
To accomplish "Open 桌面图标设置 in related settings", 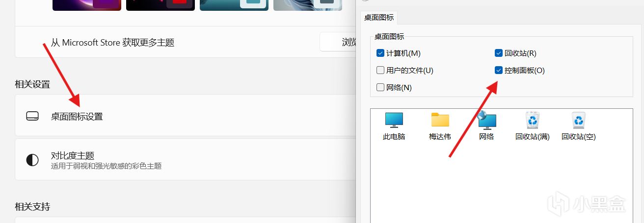I will pos(185,115).
